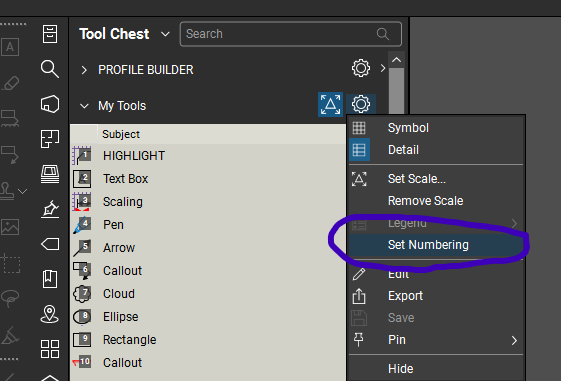Click the Tool Chest search field
This screenshot has width=561, height=381.
tap(291, 34)
